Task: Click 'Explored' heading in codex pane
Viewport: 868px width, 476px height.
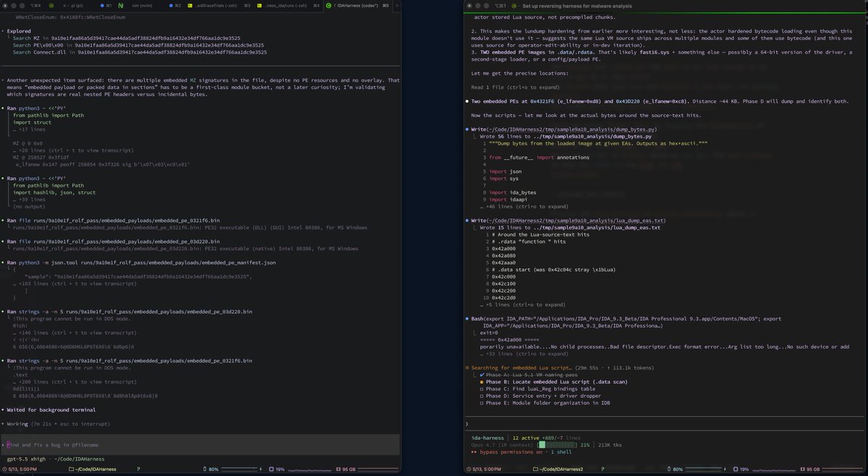Action: coord(17,31)
